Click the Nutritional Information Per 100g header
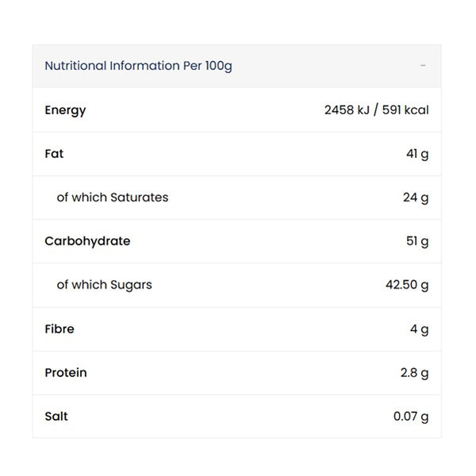This screenshot has height=476, width=476. point(138,66)
